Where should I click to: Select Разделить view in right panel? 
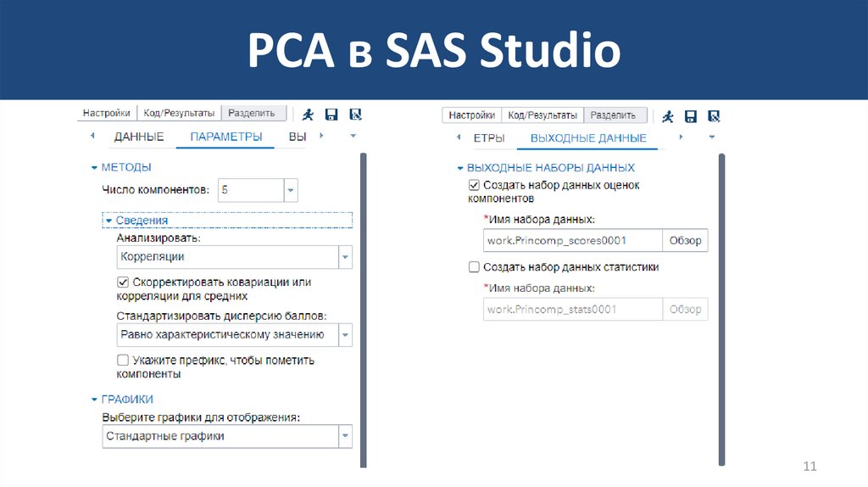(615, 115)
